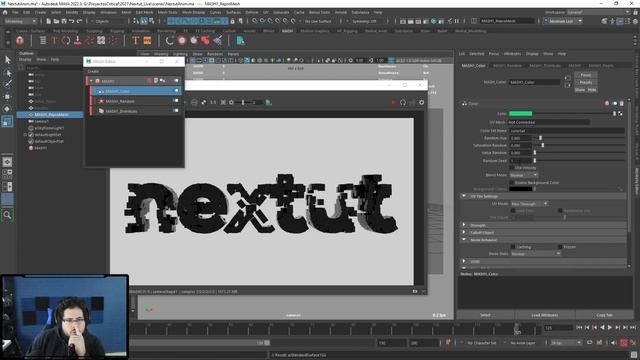This screenshot has height=360, width=640.
Task: Collapse the UV Tile Settings section
Action: [464, 196]
